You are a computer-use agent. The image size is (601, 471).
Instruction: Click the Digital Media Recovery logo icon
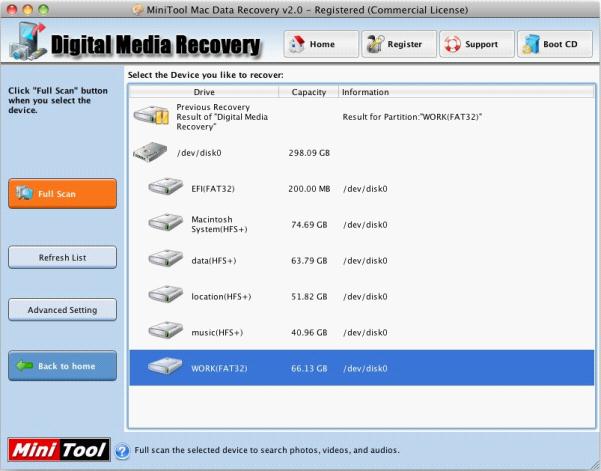[x=28, y=41]
